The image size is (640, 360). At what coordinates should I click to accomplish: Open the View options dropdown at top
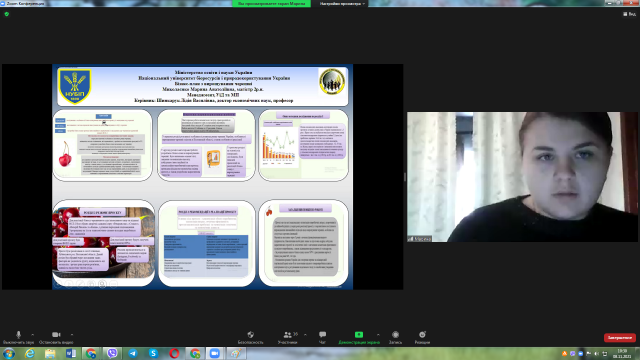[629, 14]
